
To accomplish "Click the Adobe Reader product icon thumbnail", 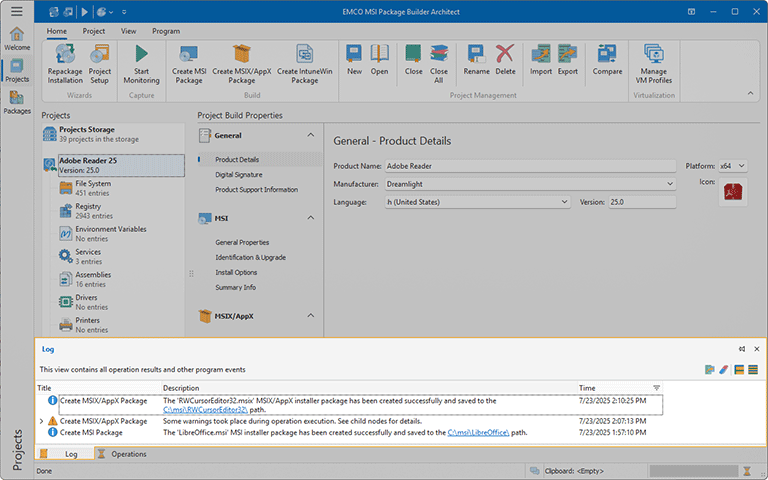I will click(734, 193).
